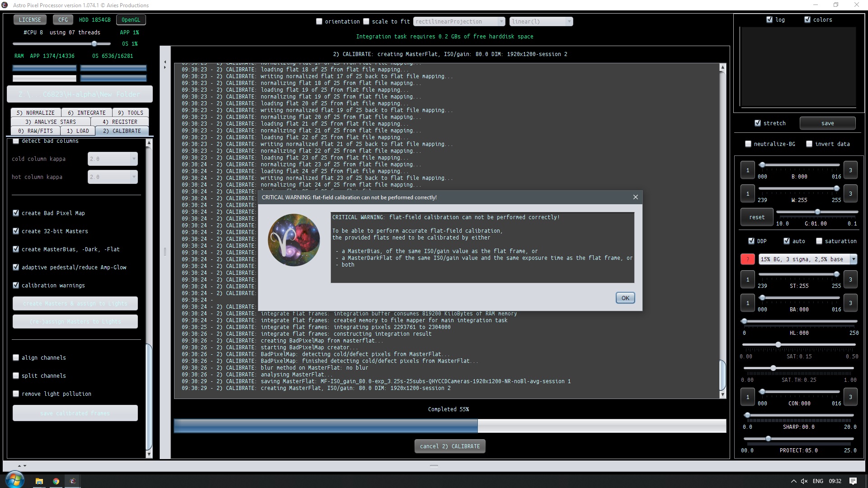Viewport: 868px width, 488px height.
Task: Enable the neutralize-BG checkbox
Action: click(748, 144)
